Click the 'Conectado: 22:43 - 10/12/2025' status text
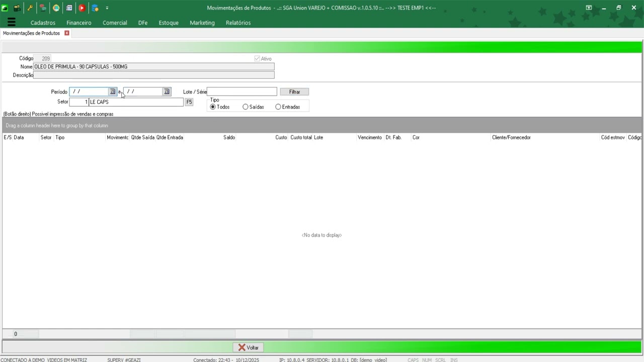Screen dimensions: 644x362 [226, 360]
